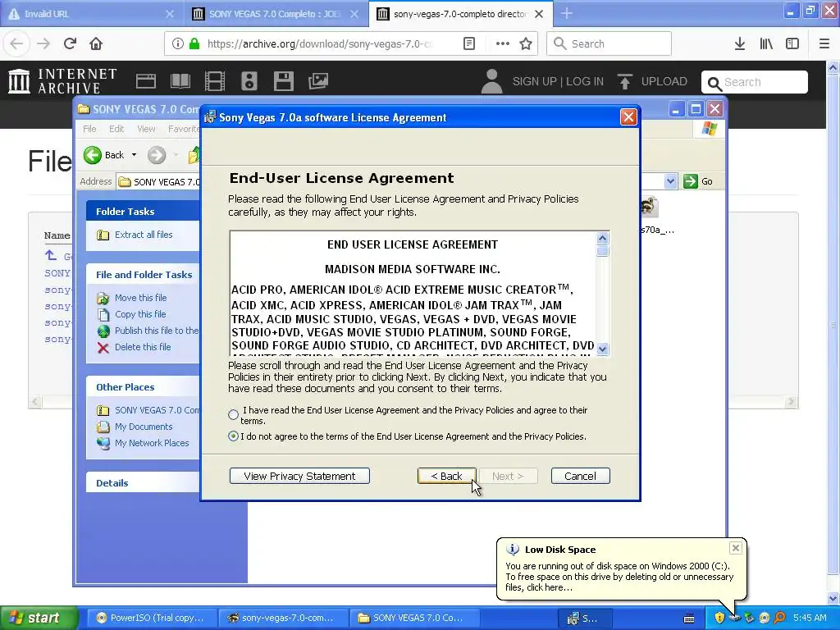Expand the Details panel in Explorer
840x630 pixels.
click(112, 482)
